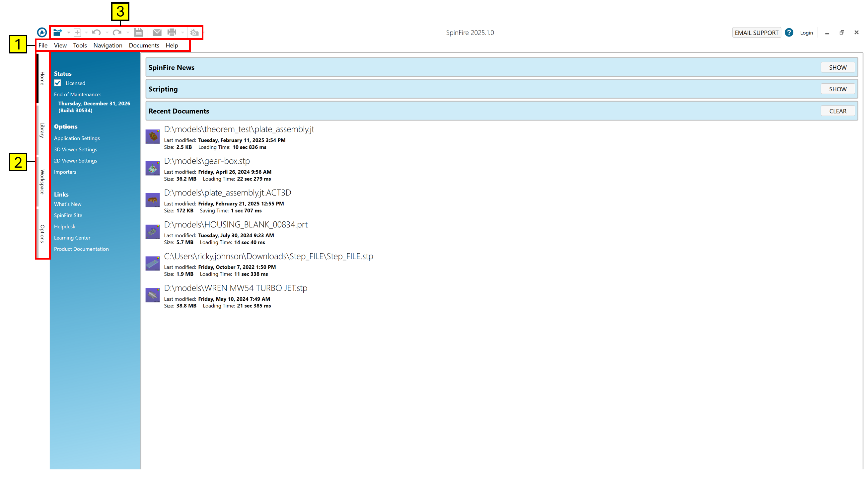Click the Email envelope icon in toolbar
Screen dimensions: 868x480
157,32
